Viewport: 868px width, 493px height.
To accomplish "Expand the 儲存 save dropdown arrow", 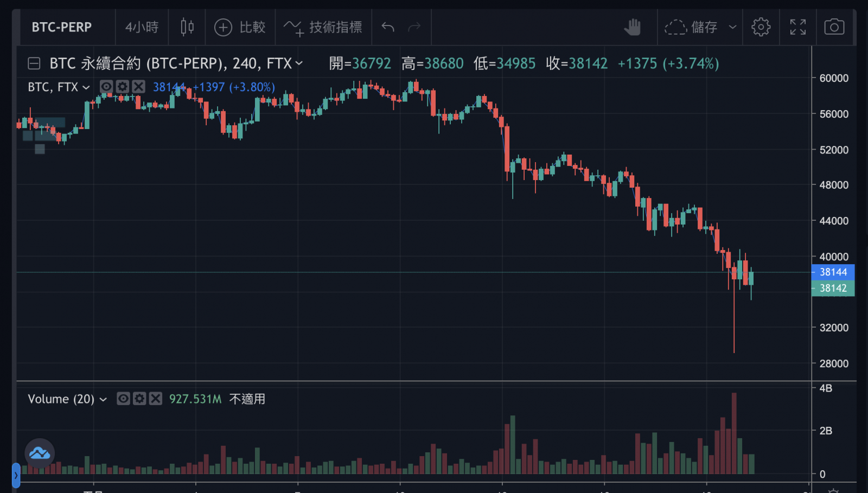I will [732, 27].
